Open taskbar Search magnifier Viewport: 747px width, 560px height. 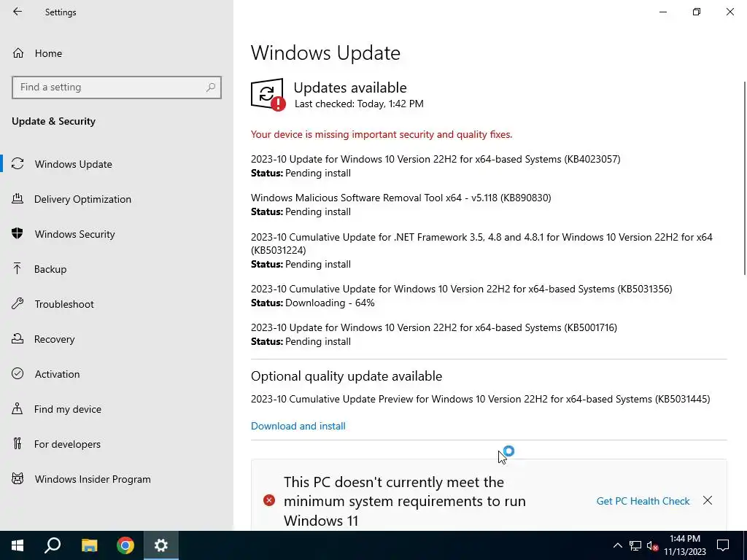tap(53, 545)
